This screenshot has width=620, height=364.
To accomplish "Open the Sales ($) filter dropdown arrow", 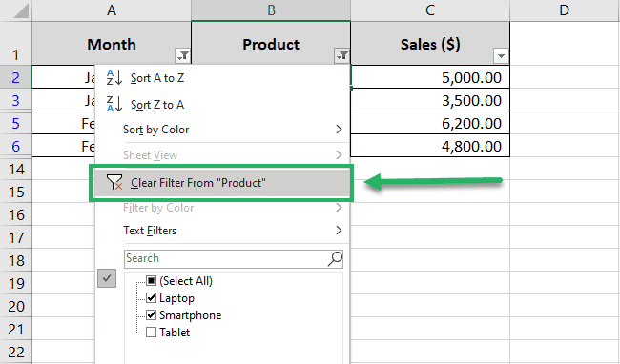I will [501, 55].
